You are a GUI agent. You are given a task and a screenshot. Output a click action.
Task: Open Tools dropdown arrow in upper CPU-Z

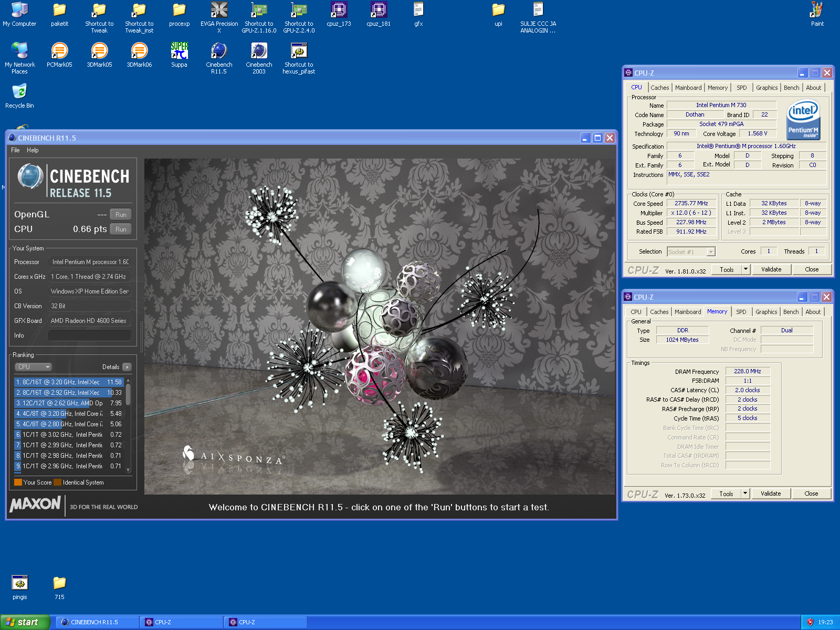tap(745, 269)
